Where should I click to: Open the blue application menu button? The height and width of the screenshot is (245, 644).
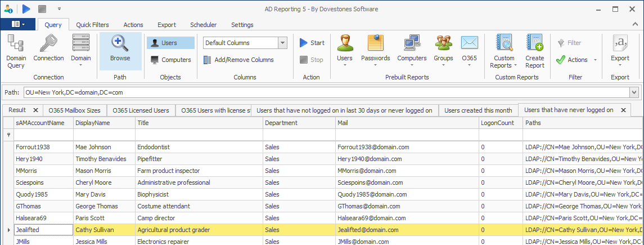[17, 25]
